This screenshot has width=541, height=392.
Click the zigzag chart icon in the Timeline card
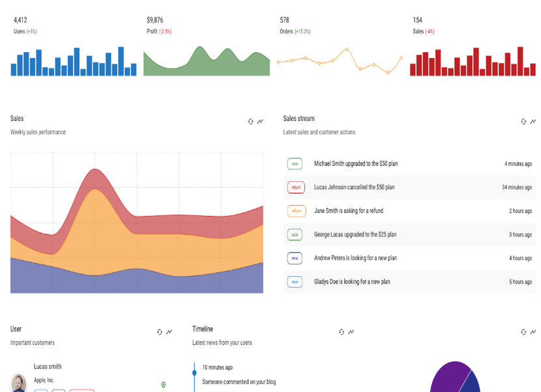pos(351,331)
